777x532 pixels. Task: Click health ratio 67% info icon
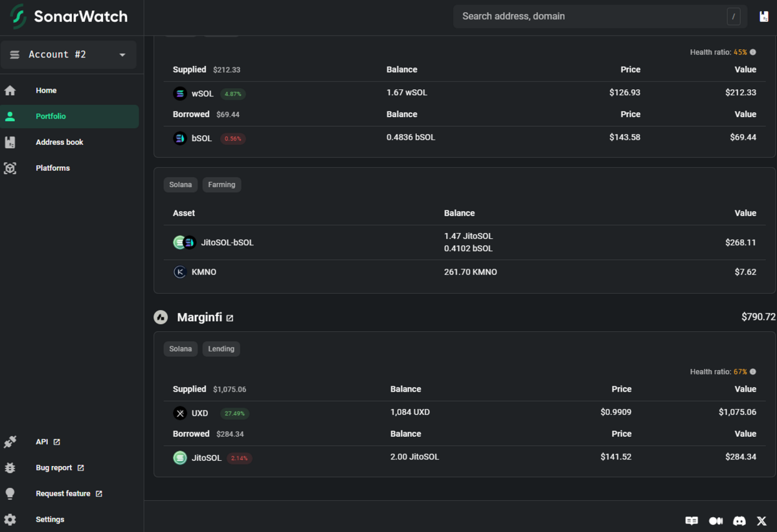pyautogui.click(x=752, y=372)
